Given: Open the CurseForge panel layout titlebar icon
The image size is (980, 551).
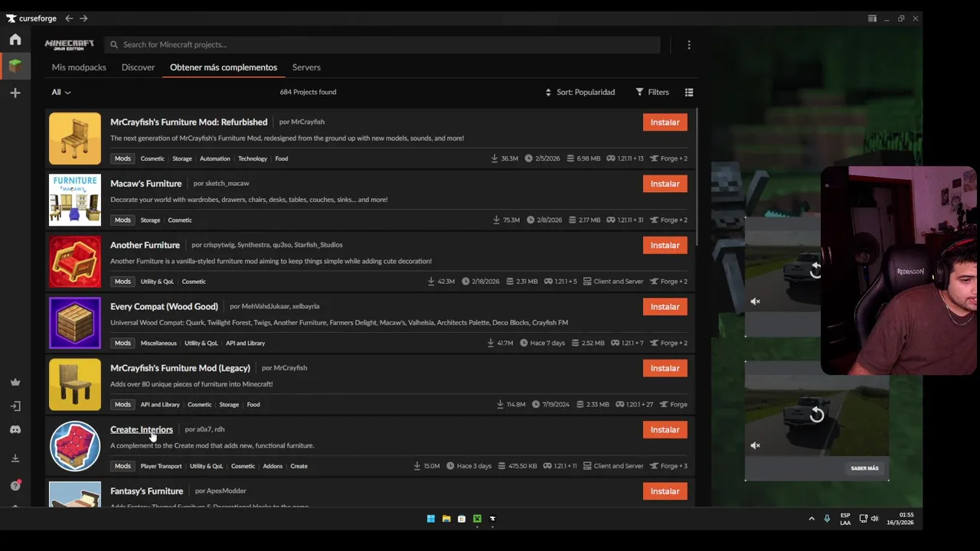Looking at the screenshot, I should click(872, 18).
